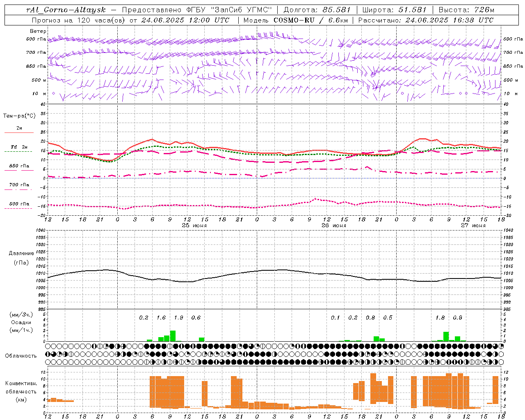Click the (км) units label

pos(21,399)
